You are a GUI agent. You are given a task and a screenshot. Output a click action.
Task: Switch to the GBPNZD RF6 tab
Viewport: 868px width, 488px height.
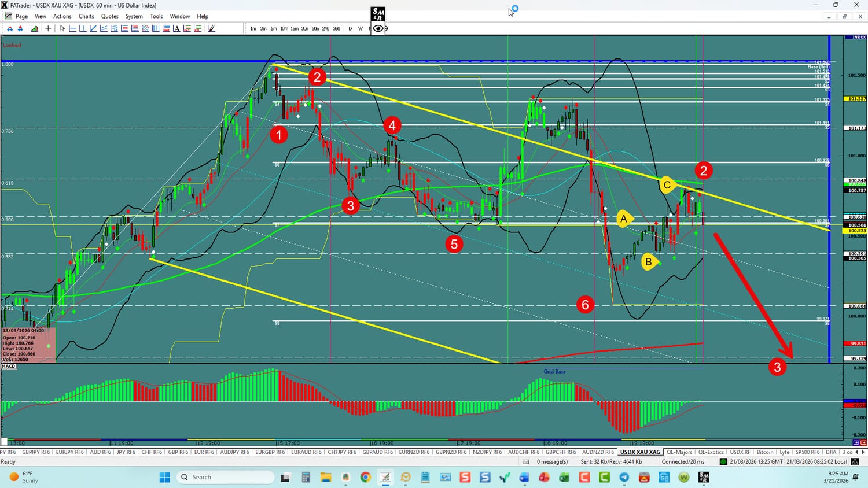pos(451,452)
